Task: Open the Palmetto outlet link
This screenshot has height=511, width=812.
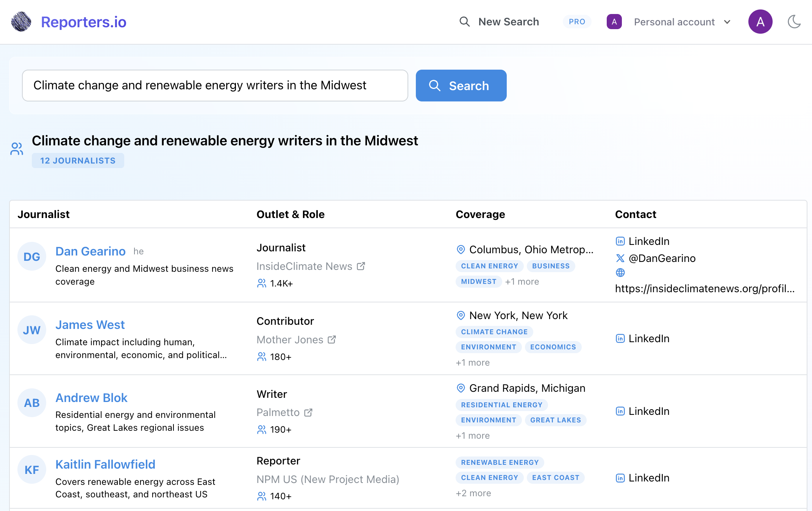Action: (278, 412)
